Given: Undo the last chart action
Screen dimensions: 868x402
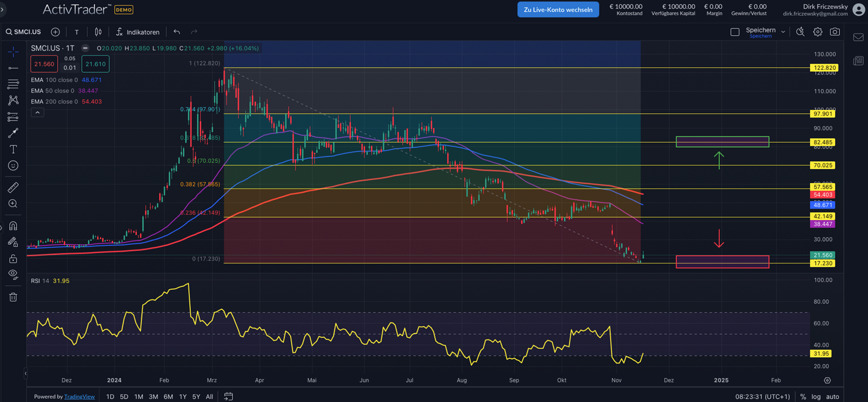Looking at the screenshot, I should [x=177, y=32].
